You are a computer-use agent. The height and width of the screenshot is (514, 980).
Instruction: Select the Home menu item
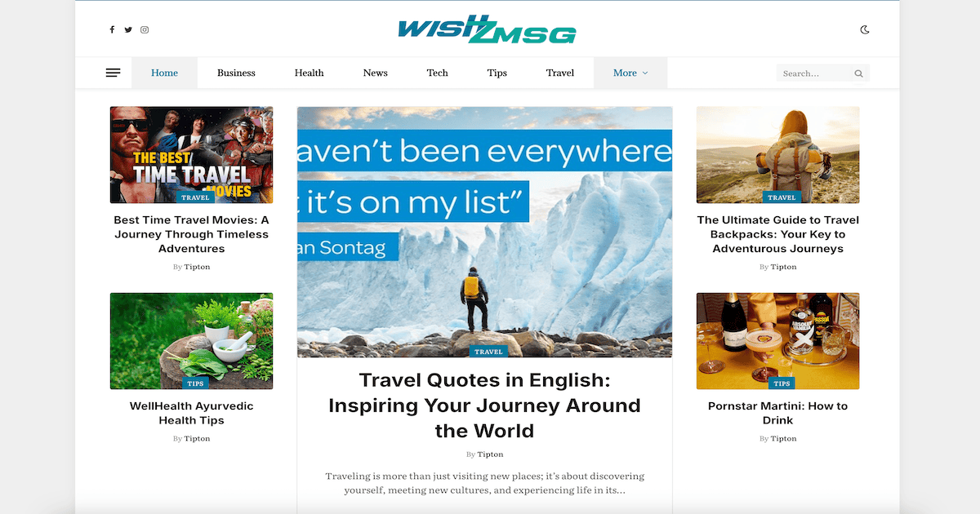pyautogui.click(x=164, y=73)
